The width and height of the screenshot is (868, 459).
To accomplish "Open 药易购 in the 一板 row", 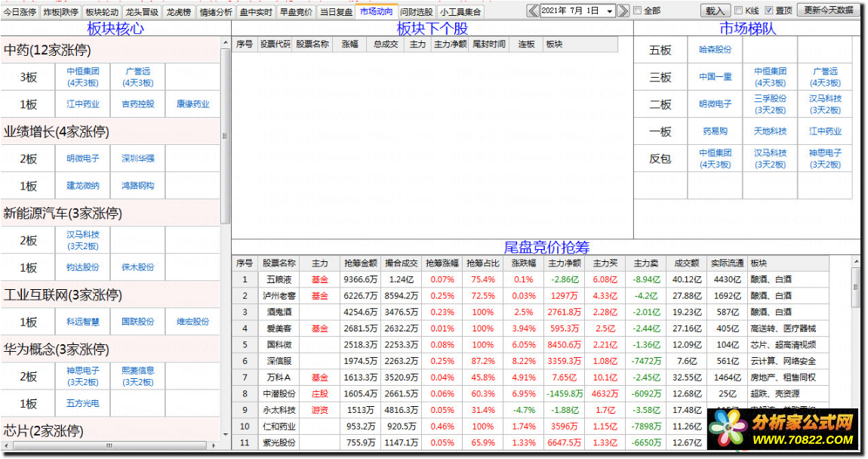I will (x=716, y=131).
